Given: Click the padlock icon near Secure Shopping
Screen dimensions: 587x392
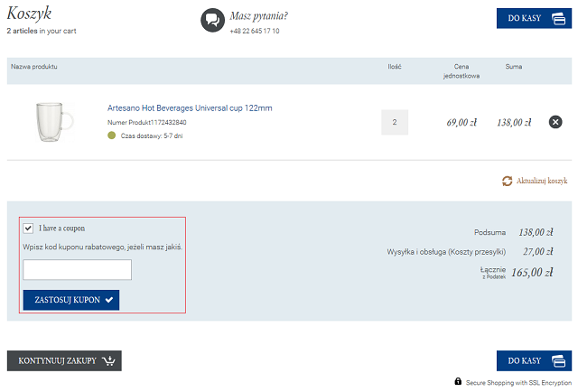Looking at the screenshot, I should [458, 382].
